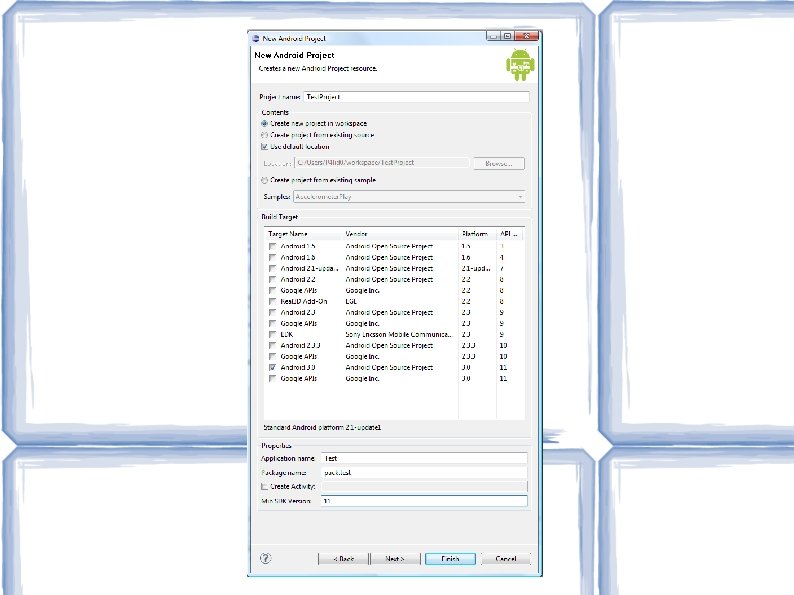Click the Min SDK Version field

click(424, 501)
